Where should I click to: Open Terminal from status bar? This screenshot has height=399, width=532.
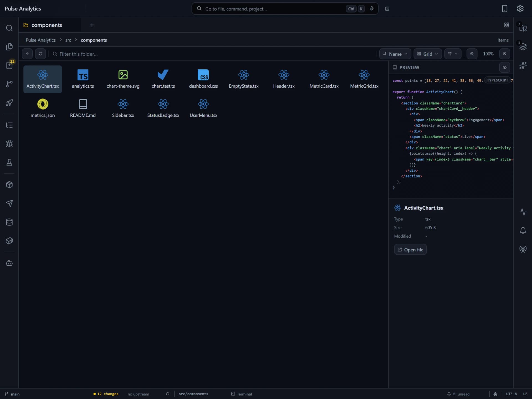click(241, 394)
